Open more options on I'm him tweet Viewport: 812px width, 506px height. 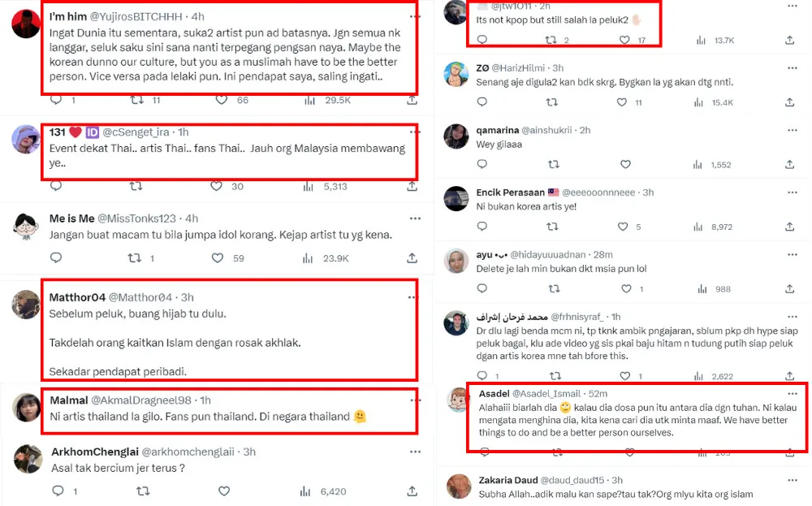(415, 16)
